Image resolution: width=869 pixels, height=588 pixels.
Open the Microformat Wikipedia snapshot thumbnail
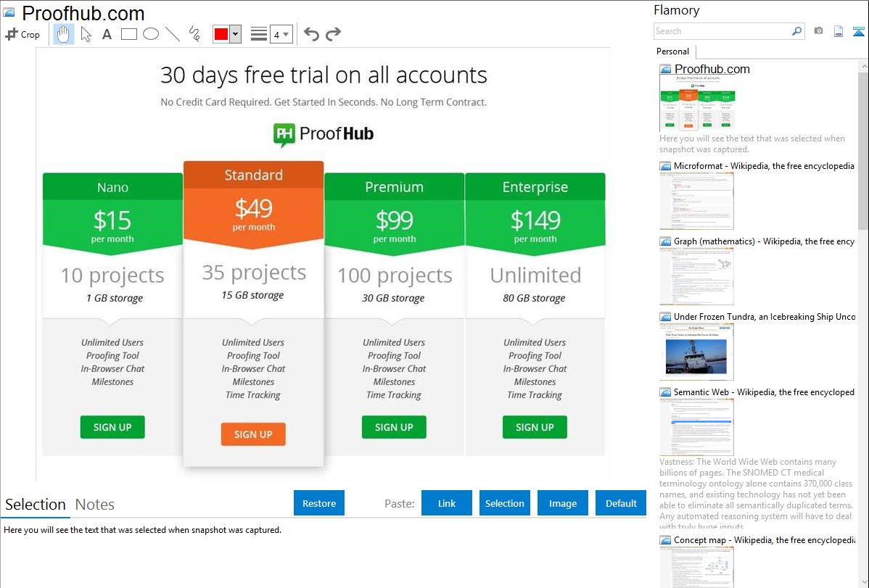pos(696,201)
